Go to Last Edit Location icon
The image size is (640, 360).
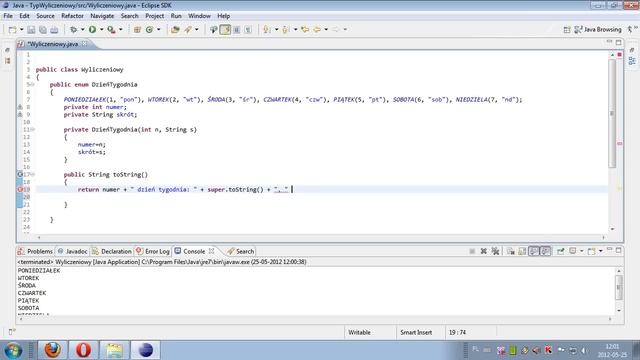click(304, 30)
